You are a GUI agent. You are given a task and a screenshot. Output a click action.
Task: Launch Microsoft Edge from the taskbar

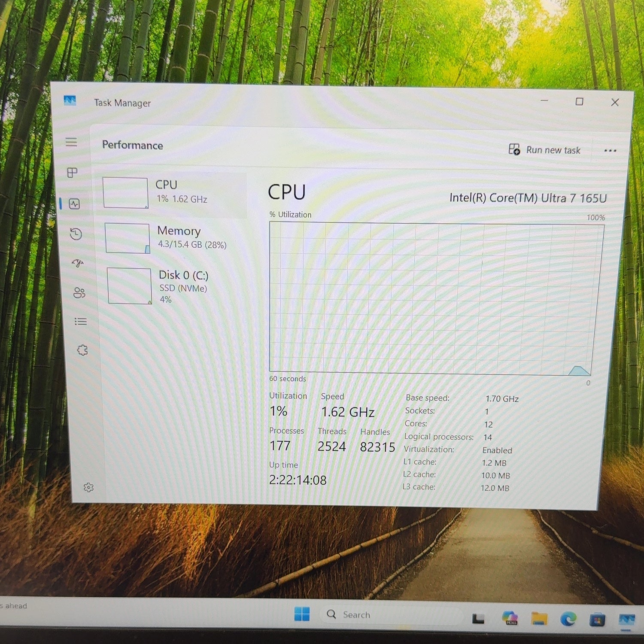568,619
